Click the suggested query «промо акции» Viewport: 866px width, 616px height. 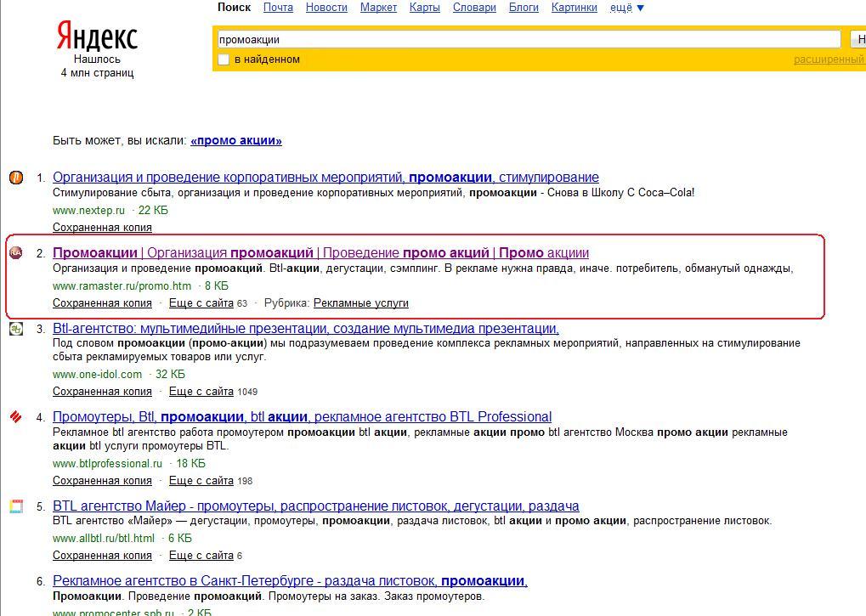pyautogui.click(x=236, y=140)
